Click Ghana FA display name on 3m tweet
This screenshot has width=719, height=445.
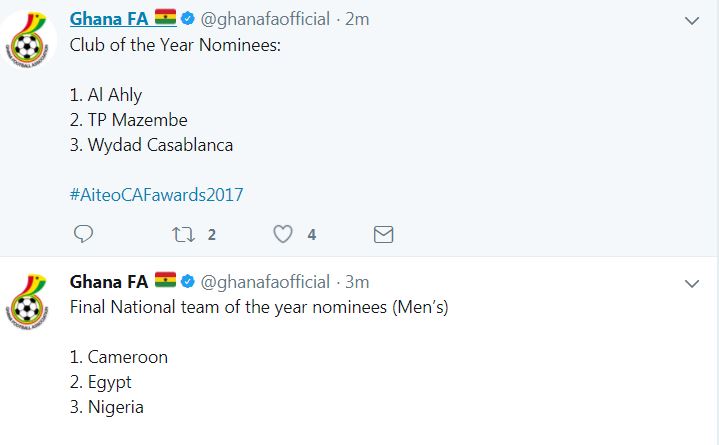[108, 281]
